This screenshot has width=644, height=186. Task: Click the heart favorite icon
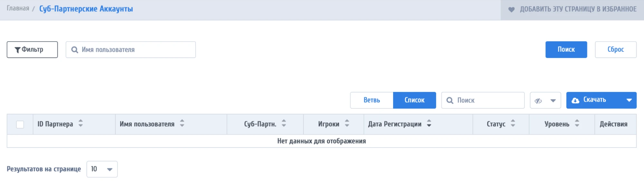pos(511,10)
